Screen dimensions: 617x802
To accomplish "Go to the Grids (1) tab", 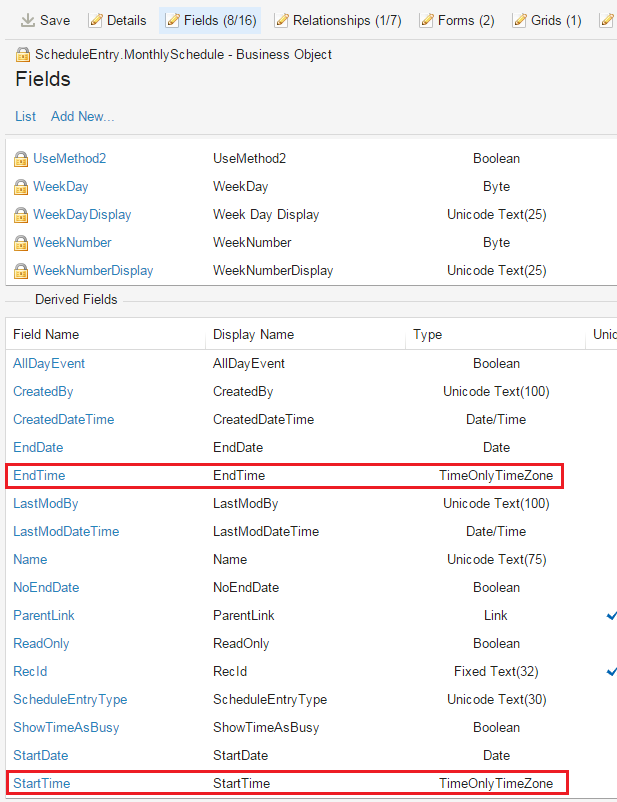I will (546, 20).
